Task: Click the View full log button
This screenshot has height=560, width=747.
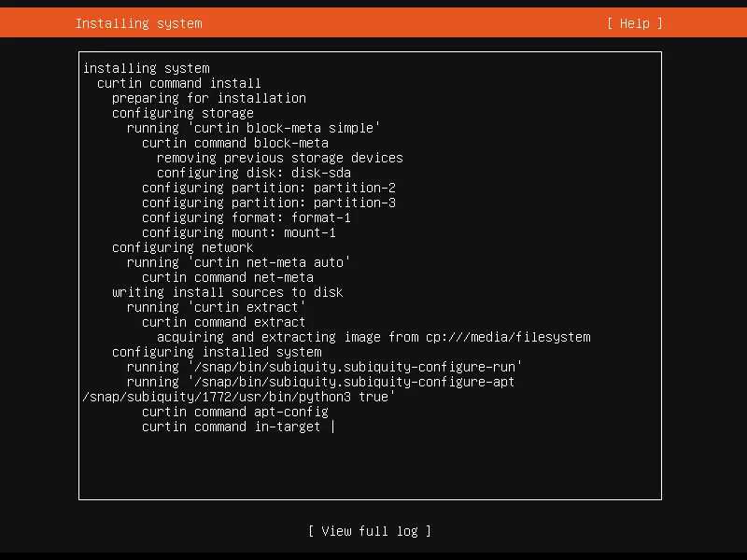Action: click(370, 531)
